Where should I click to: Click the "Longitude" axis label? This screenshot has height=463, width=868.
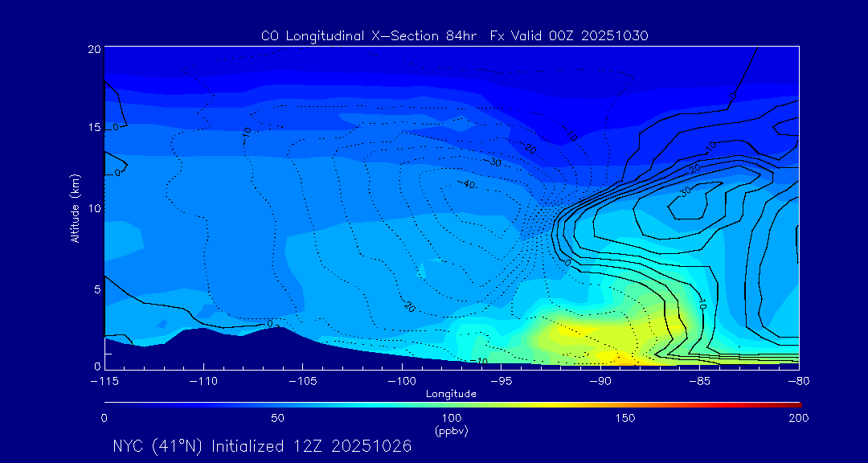[451, 394]
